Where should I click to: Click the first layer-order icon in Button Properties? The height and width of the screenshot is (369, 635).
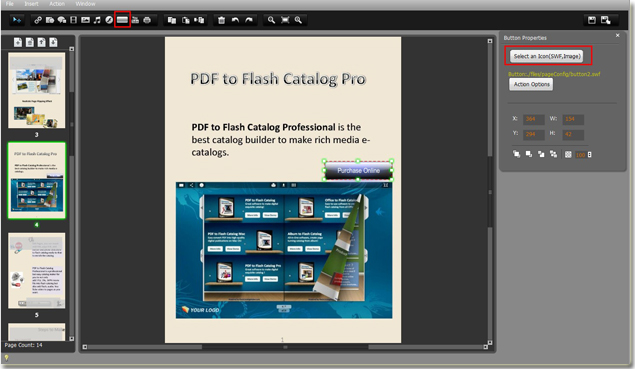point(516,154)
